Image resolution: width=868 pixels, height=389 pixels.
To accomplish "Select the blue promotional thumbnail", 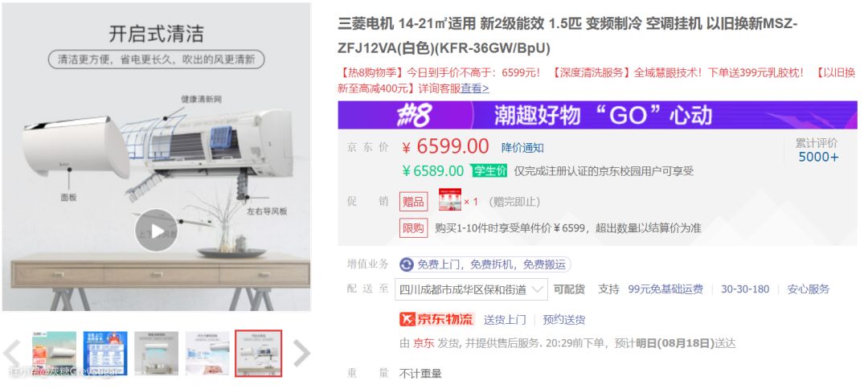I will [x=105, y=354].
